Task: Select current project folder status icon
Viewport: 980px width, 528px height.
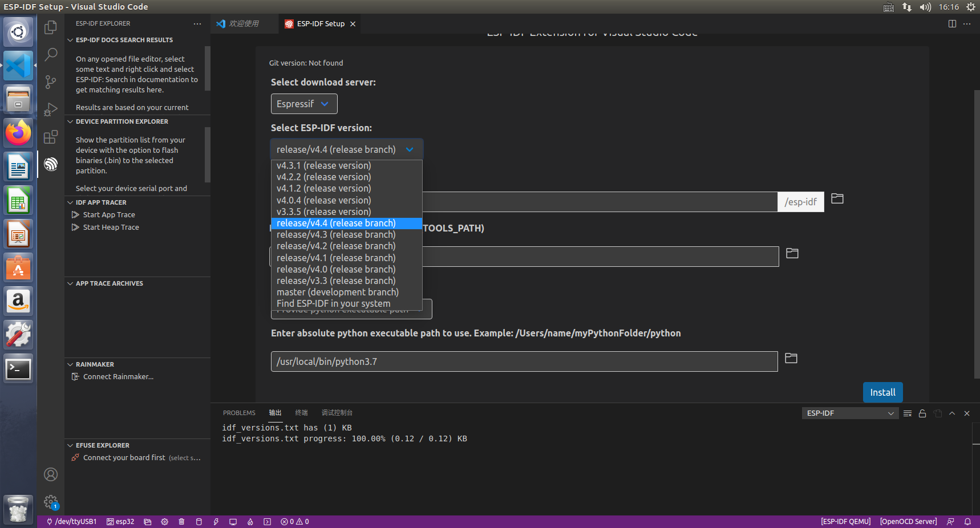Action: pos(148,522)
